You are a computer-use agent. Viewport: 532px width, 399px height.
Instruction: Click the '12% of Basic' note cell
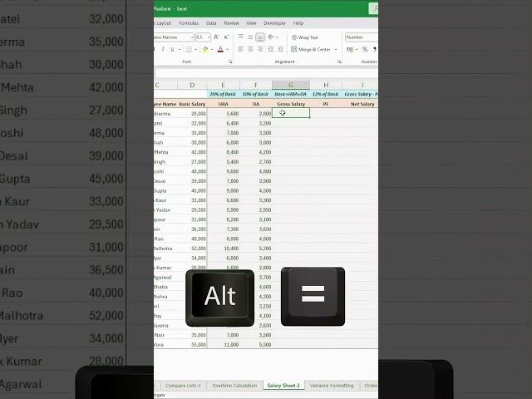326,94
